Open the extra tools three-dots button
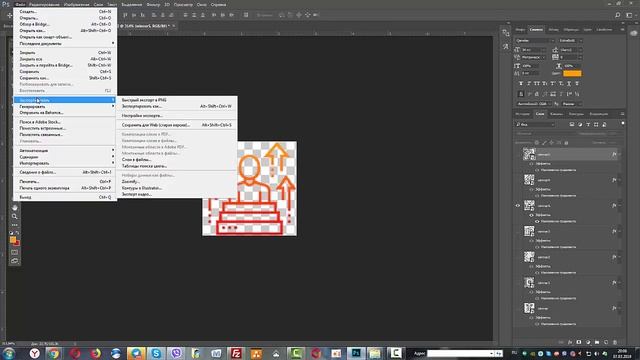This screenshot has height=360, width=640. (x=15, y=225)
